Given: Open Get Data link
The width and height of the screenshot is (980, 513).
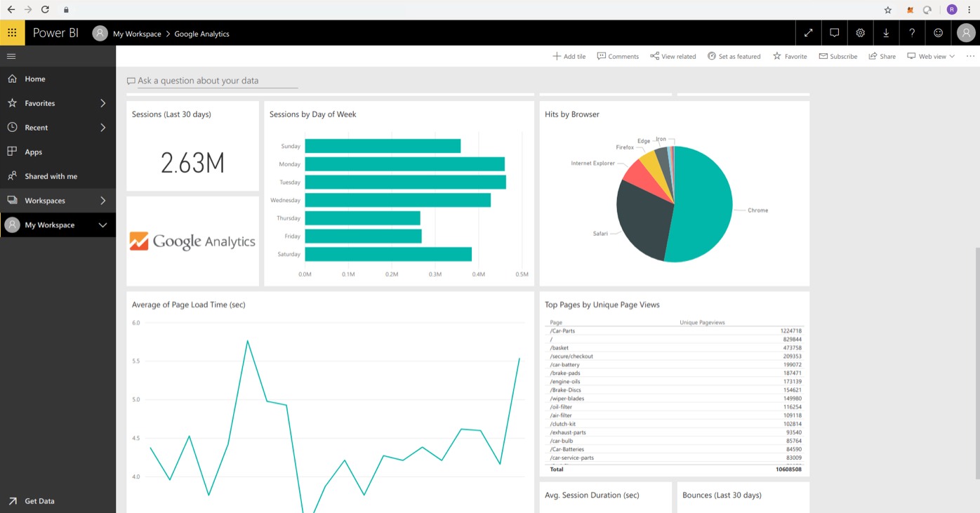Looking at the screenshot, I should click(x=39, y=501).
